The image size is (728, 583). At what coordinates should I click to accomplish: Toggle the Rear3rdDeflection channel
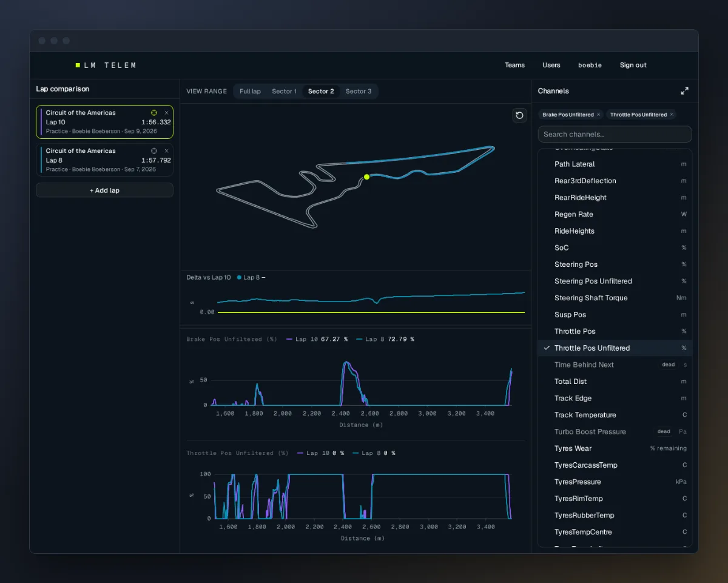click(x=615, y=181)
